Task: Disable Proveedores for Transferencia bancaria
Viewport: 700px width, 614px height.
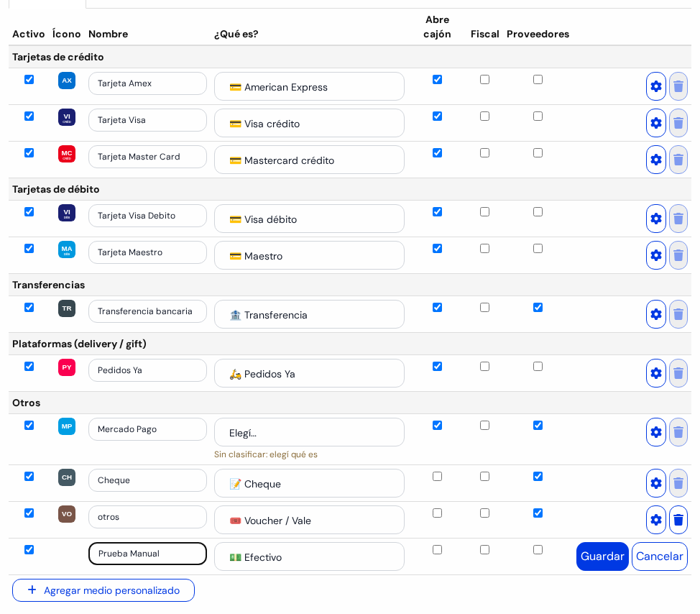Action: tap(538, 307)
